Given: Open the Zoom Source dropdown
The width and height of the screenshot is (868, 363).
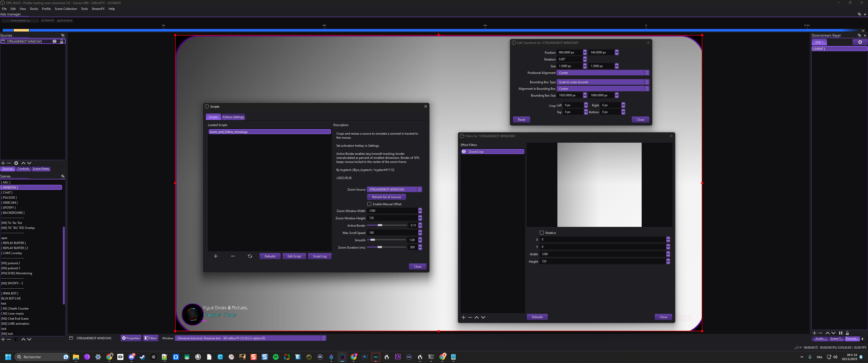Looking at the screenshot, I should click(420, 189).
